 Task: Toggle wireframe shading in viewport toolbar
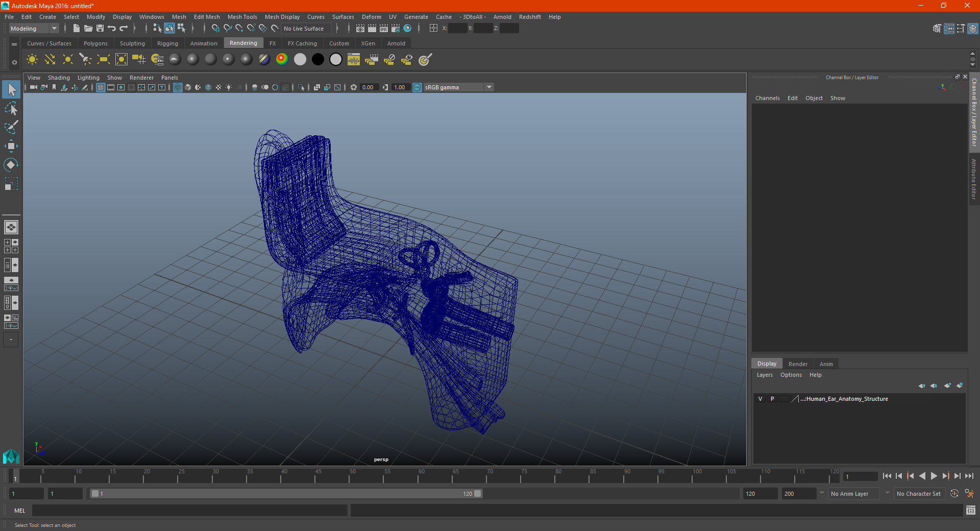[178, 87]
